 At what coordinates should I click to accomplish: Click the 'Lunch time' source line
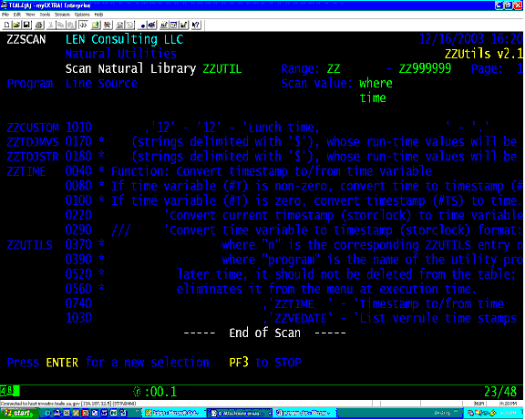[x=317, y=128]
